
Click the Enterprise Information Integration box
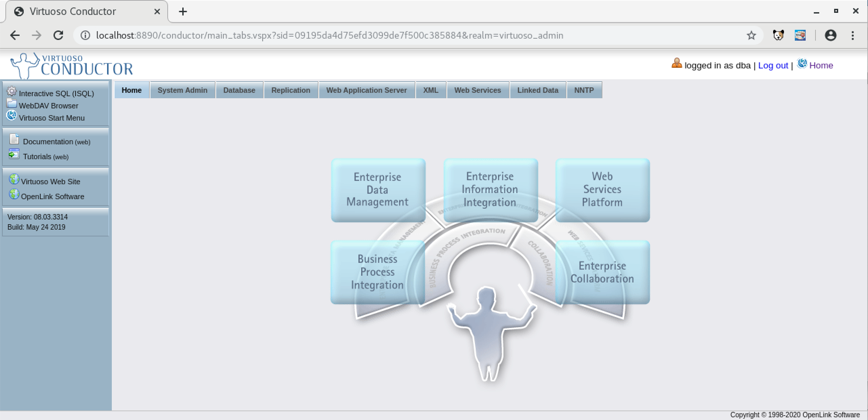coord(491,190)
